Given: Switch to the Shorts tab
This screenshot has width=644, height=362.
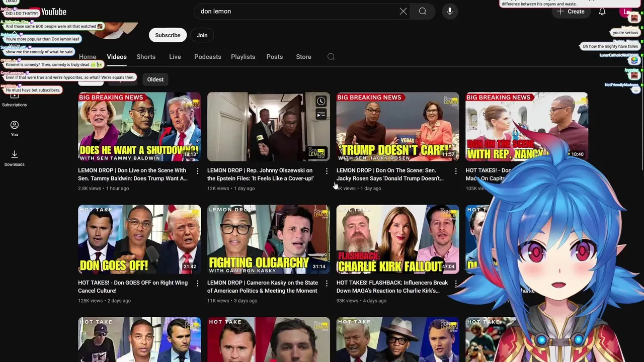Looking at the screenshot, I should pyautogui.click(x=146, y=57).
